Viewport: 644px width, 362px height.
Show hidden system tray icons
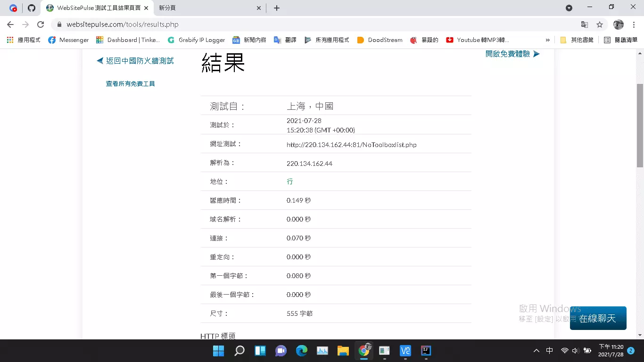[537, 351]
